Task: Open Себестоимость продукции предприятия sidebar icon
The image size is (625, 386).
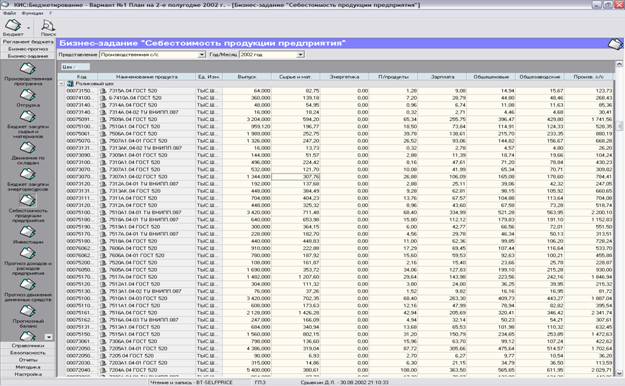Action: (x=28, y=208)
